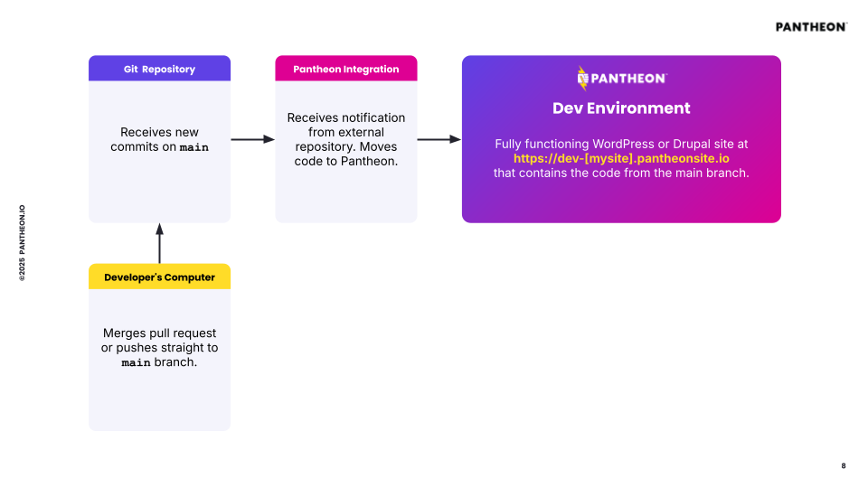Viewport: 868px width, 488px height.
Task: Click the Dev Environment heading
Action: [x=621, y=108]
